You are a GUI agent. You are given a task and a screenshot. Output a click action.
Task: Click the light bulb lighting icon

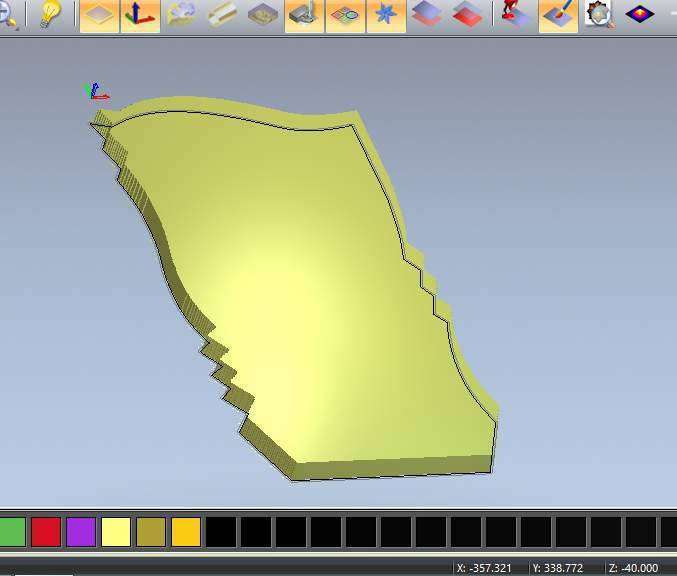coord(50,15)
